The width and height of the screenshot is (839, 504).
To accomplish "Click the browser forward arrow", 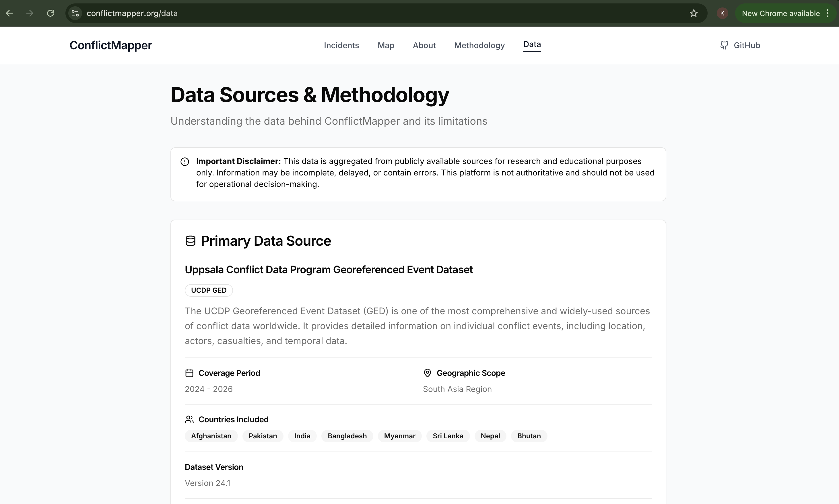I will (x=30, y=13).
